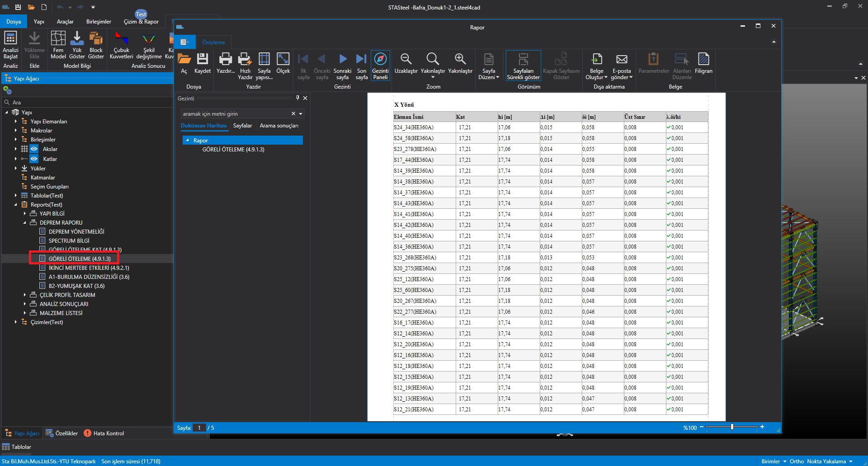The width and height of the screenshot is (868, 466).
Task: Collapse the DEPREM RAPORU tree node
Action: pos(25,223)
